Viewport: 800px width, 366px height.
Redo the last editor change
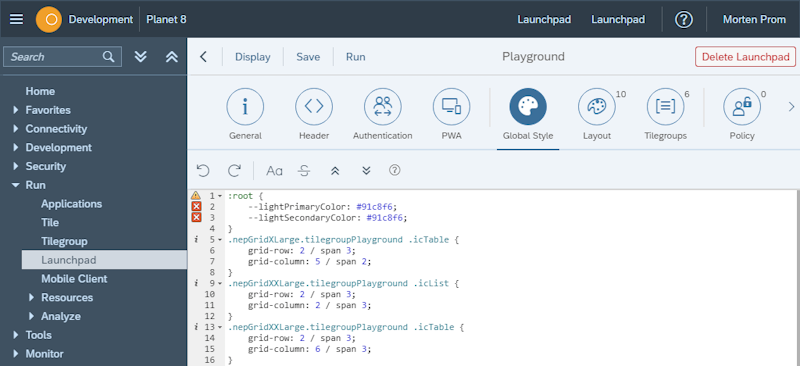pos(234,170)
